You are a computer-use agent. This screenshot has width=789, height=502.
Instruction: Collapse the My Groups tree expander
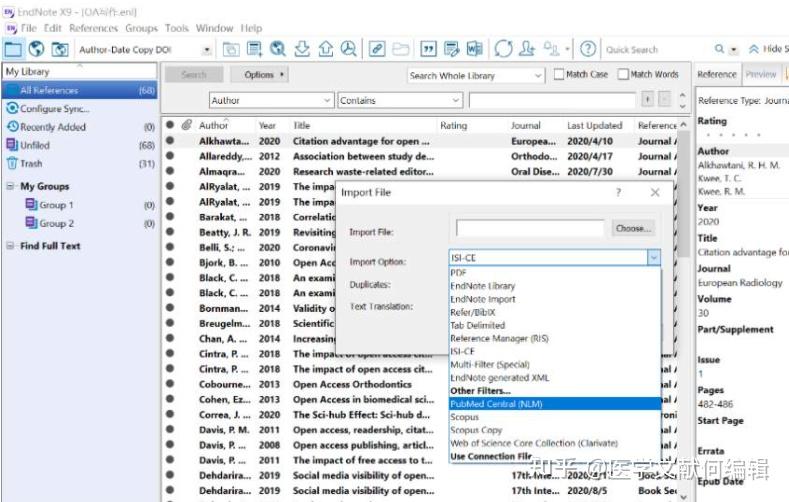[10, 186]
